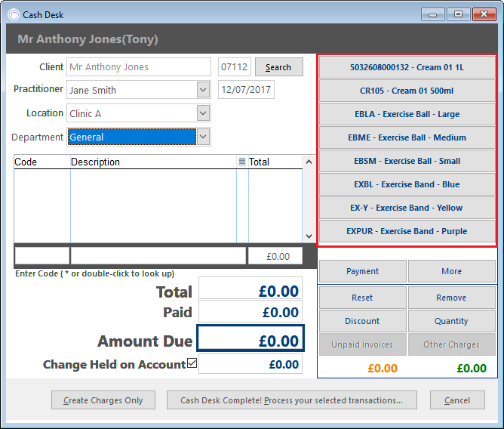The image size is (504, 429).
Task: Minimize the Cash Desk window
Action: pos(432,14)
